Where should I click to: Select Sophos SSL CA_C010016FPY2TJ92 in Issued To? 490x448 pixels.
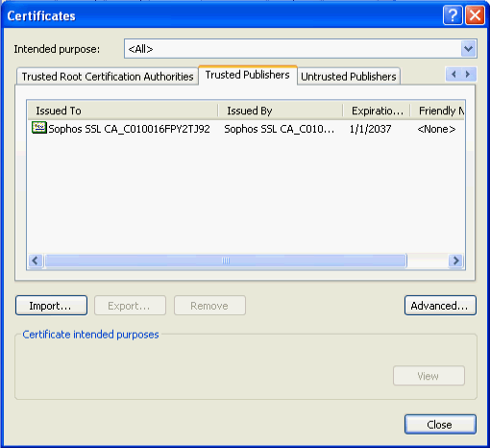click(129, 129)
